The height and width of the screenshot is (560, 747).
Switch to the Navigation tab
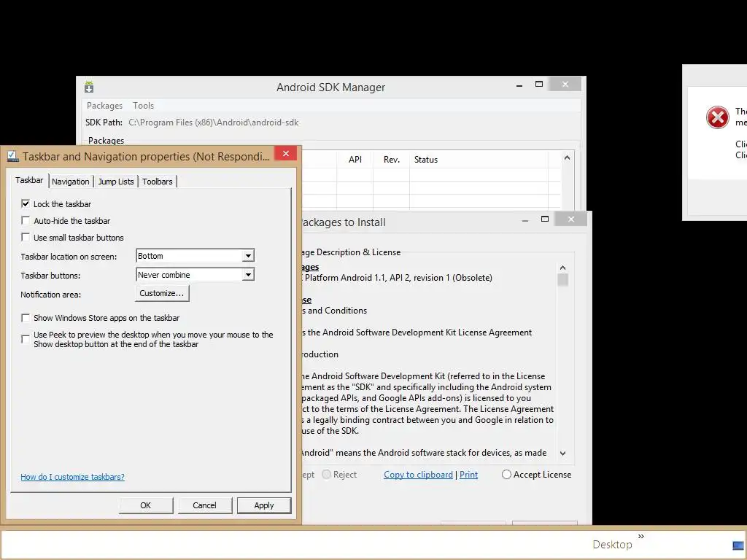(71, 182)
